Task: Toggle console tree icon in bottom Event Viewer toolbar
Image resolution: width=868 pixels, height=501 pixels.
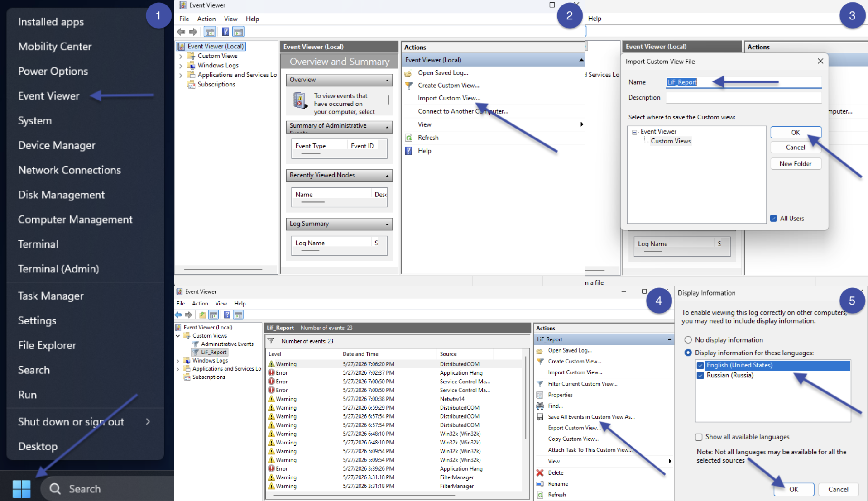Action: (x=214, y=315)
